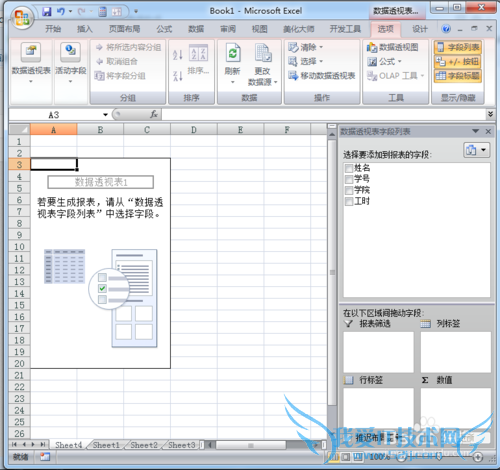Switch to Sheet1 tab
The width and height of the screenshot is (500, 470).
tap(106, 445)
